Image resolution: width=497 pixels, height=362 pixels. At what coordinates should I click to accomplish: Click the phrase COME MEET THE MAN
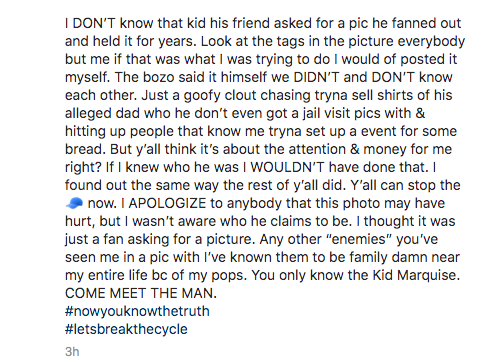coord(141,293)
